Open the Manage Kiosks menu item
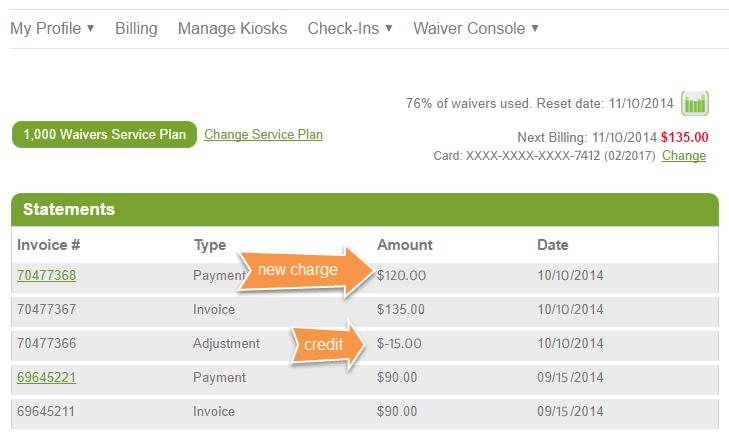This screenshot has height=439, width=729. (232, 28)
